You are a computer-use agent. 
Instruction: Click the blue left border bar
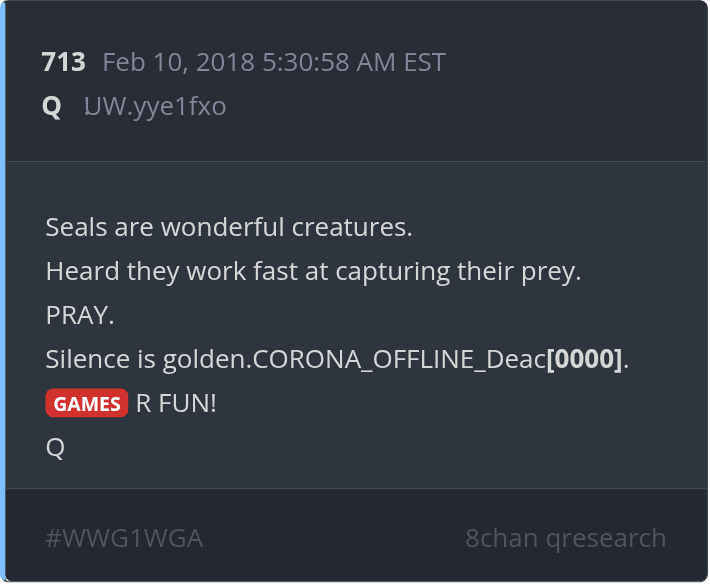[x=3, y=290]
